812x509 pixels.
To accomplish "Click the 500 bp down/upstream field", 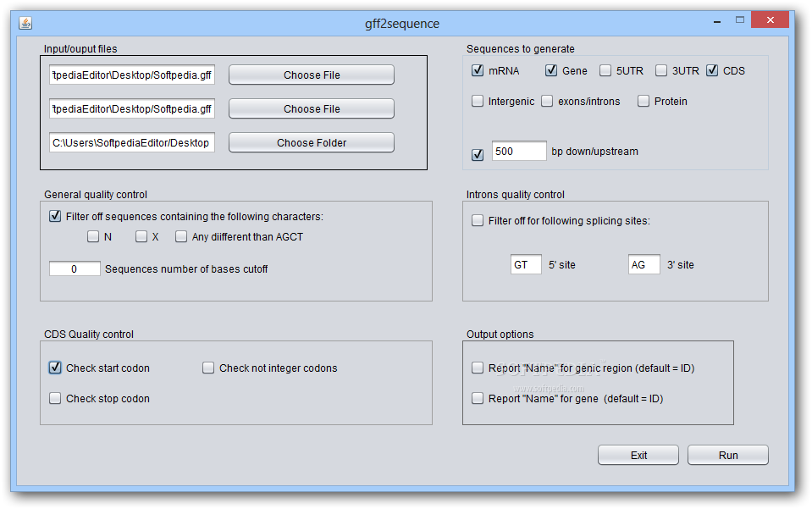I will coord(519,151).
